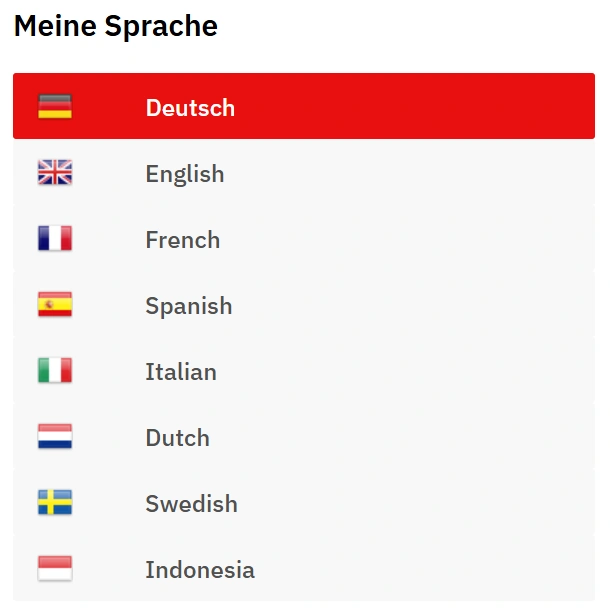Choose the English language label
The image size is (610, 610).
coord(185,173)
